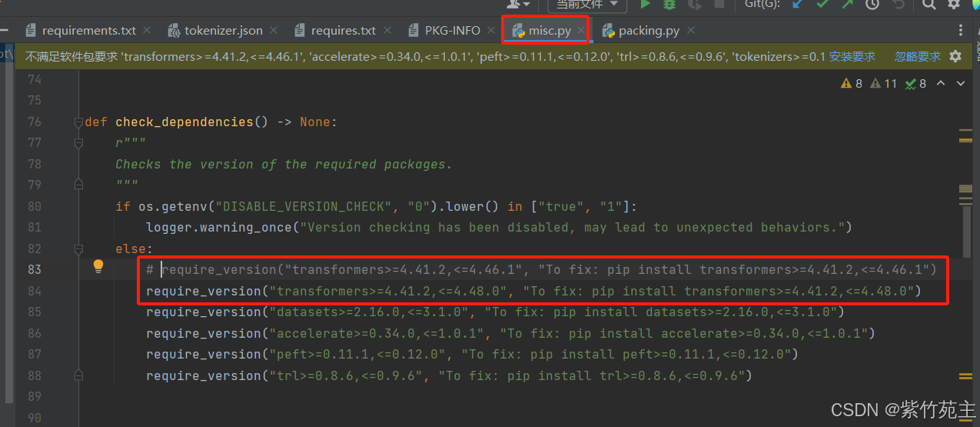Start debugging with the bug icon
This screenshot has width=980, height=427.
pos(669,4)
